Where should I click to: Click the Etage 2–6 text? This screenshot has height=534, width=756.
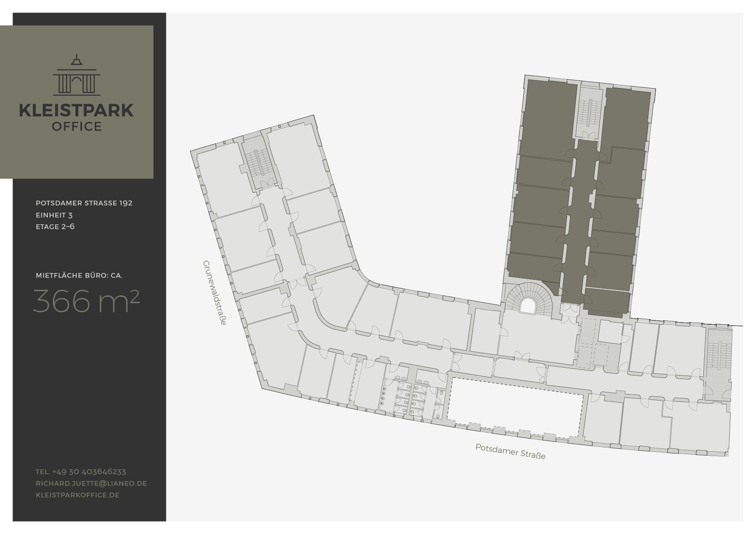[55, 227]
